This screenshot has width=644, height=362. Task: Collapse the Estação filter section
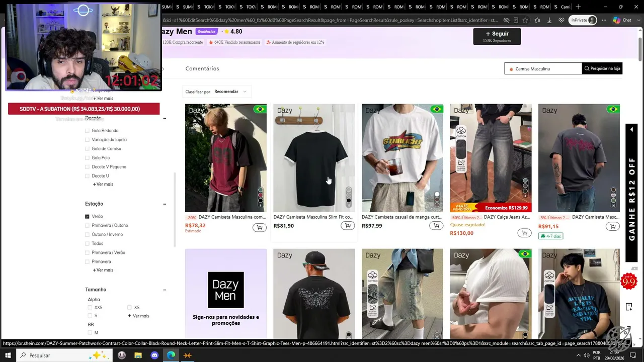pos(165,204)
